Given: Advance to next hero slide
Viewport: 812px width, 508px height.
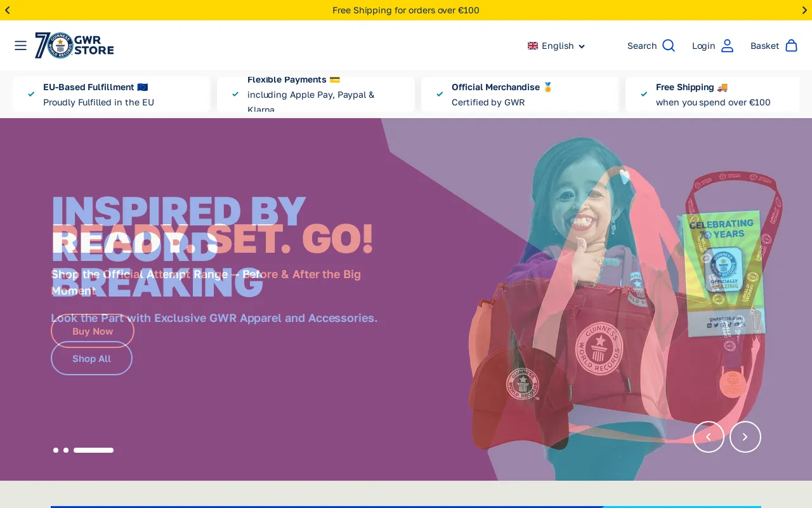Looking at the screenshot, I should (745, 437).
